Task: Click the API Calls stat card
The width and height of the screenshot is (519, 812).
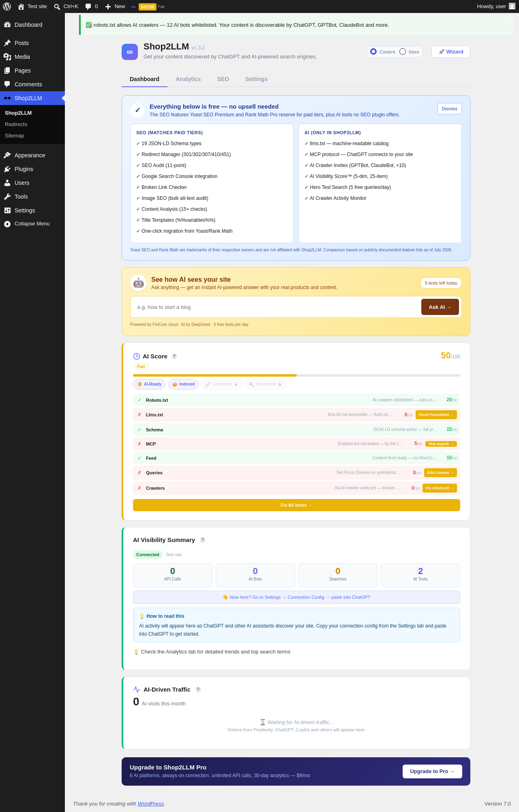Action: pos(173,575)
